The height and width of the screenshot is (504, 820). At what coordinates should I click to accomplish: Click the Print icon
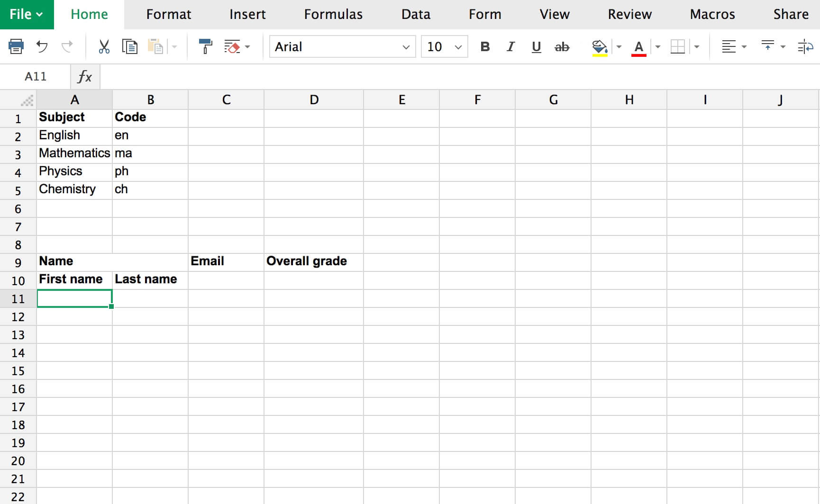tap(16, 46)
